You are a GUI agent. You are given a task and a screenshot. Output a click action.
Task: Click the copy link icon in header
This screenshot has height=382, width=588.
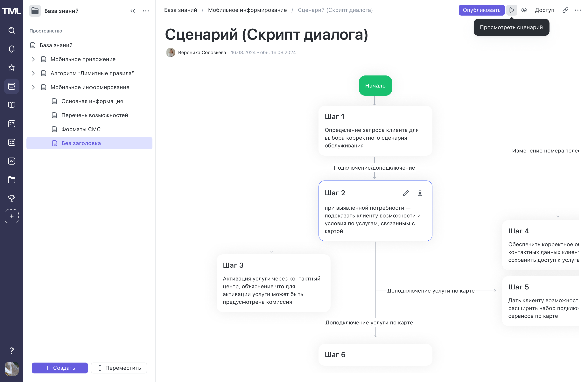coord(565,10)
